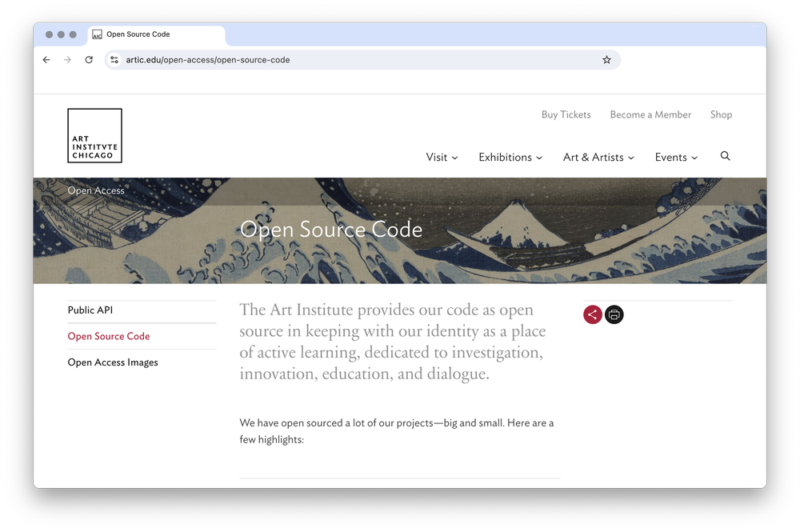Click the browser forward arrow
The image size is (800, 532).
(x=67, y=60)
